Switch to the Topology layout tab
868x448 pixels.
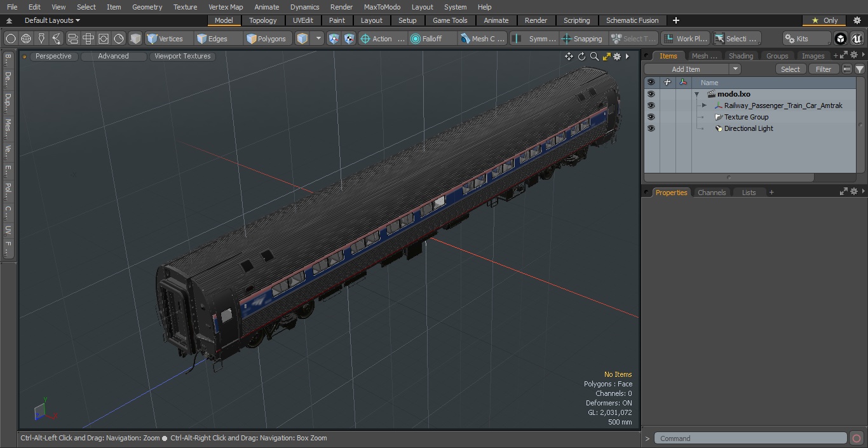pos(262,20)
